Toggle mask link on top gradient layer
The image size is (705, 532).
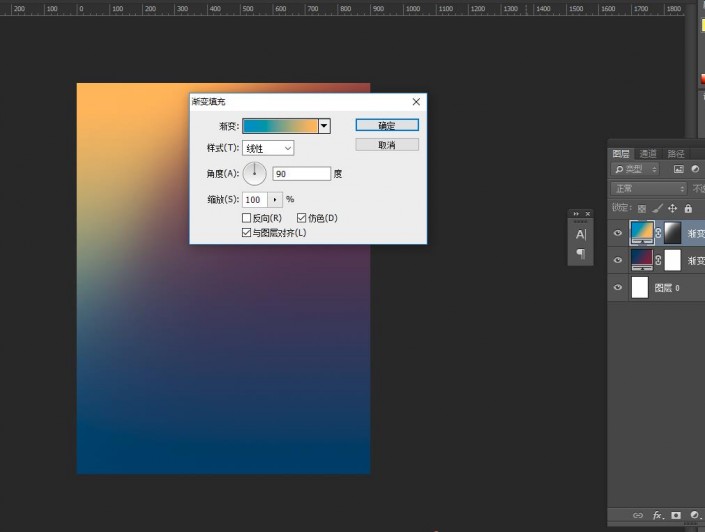(x=658, y=233)
